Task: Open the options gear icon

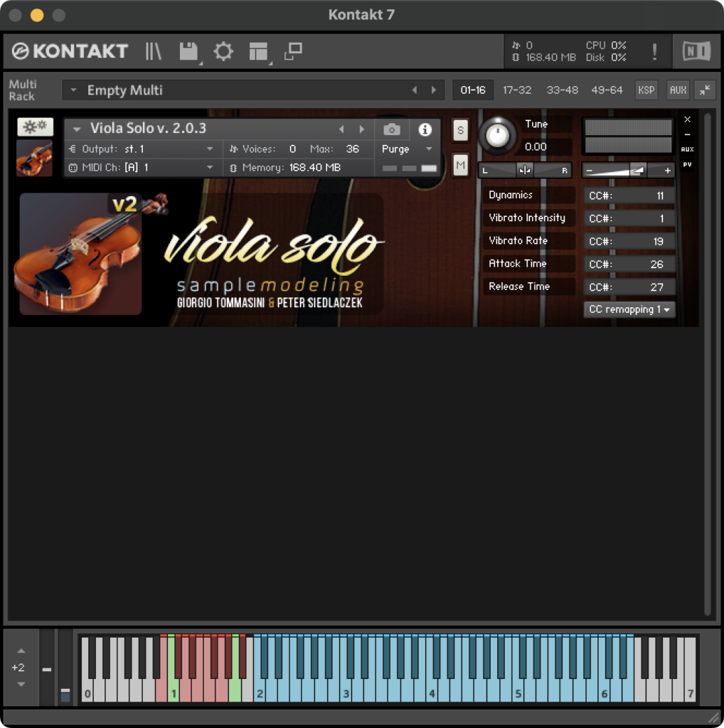Action: [223, 51]
